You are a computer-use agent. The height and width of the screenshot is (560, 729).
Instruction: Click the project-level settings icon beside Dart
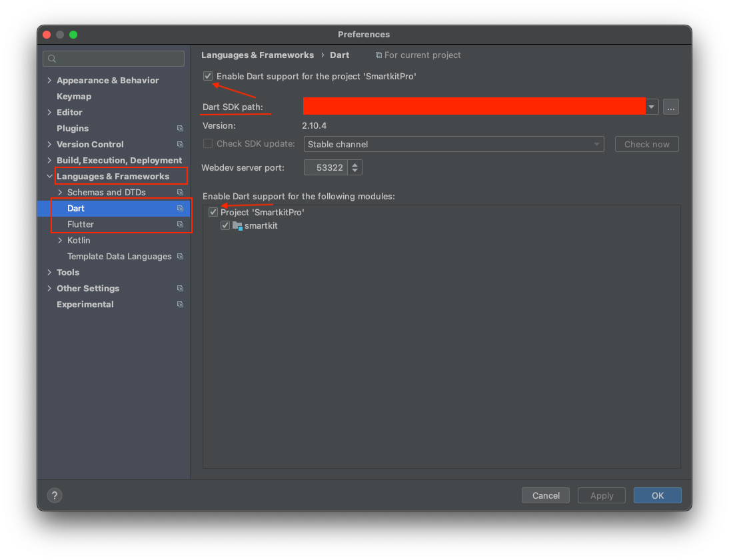pyautogui.click(x=180, y=208)
